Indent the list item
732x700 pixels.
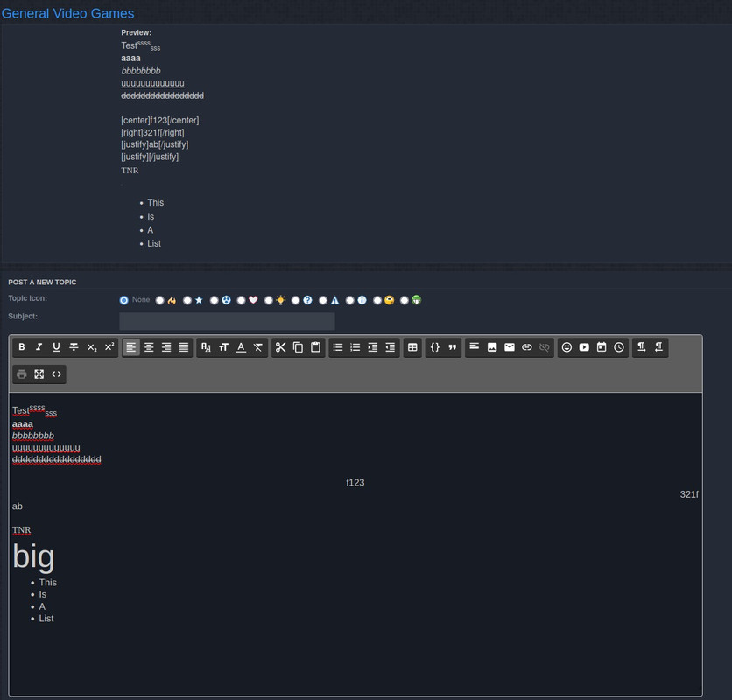(x=372, y=347)
